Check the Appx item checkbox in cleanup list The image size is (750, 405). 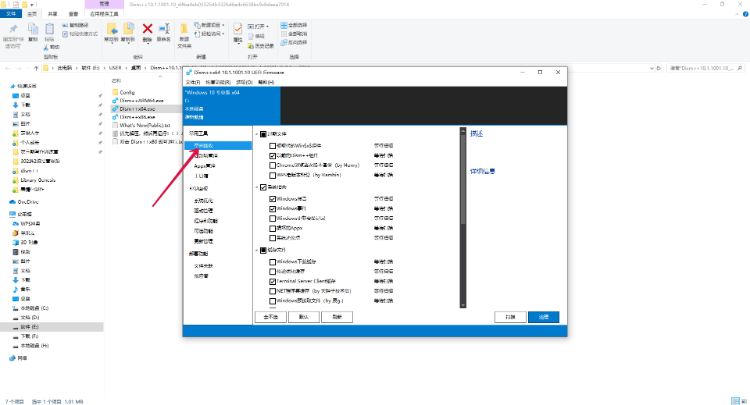coord(272,229)
